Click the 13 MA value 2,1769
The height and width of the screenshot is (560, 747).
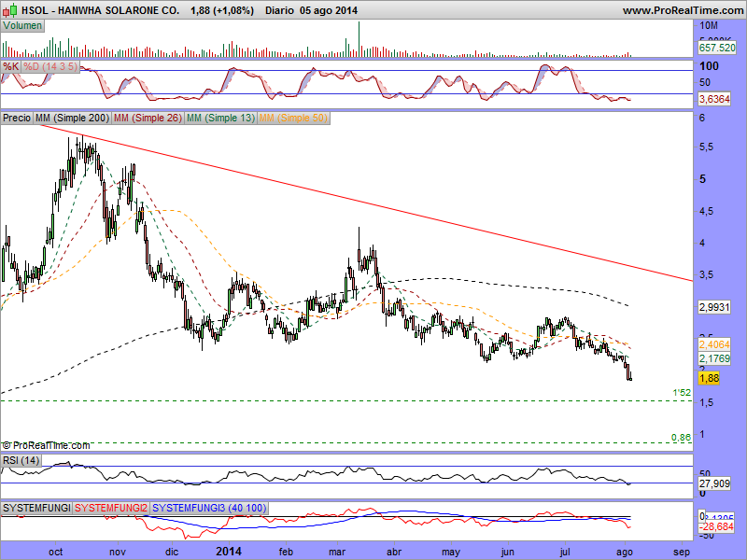[714, 358]
